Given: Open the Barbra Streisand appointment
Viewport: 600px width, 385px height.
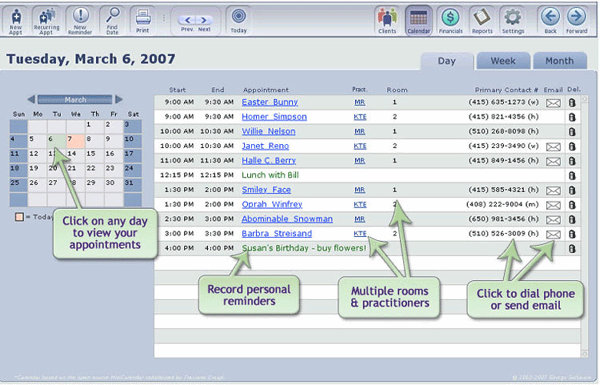Looking at the screenshot, I should coord(277,233).
